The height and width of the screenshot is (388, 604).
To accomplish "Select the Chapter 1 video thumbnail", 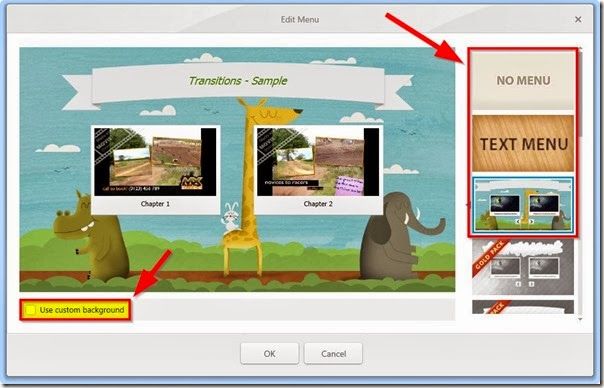I will tap(155, 162).
